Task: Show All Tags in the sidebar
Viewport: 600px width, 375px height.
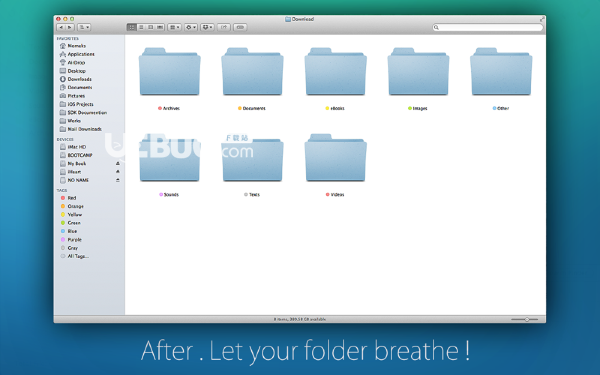Action: [75, 257]
